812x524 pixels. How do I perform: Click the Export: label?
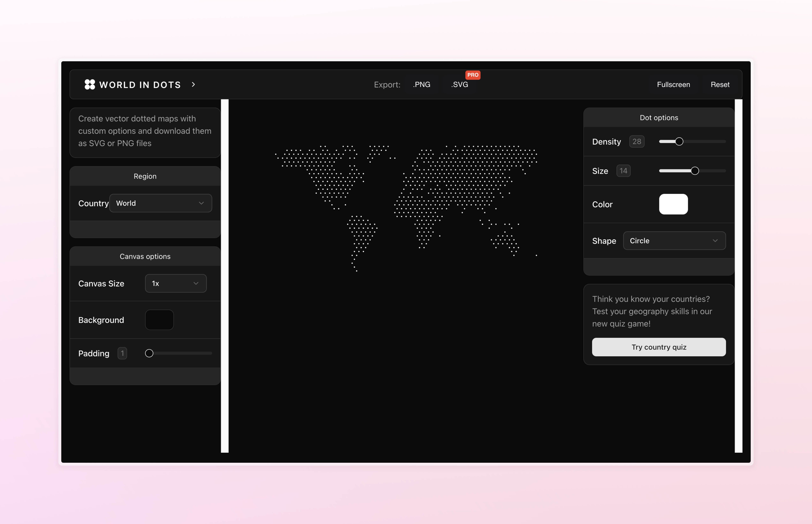pyautogui.click(x=387, y=85)
